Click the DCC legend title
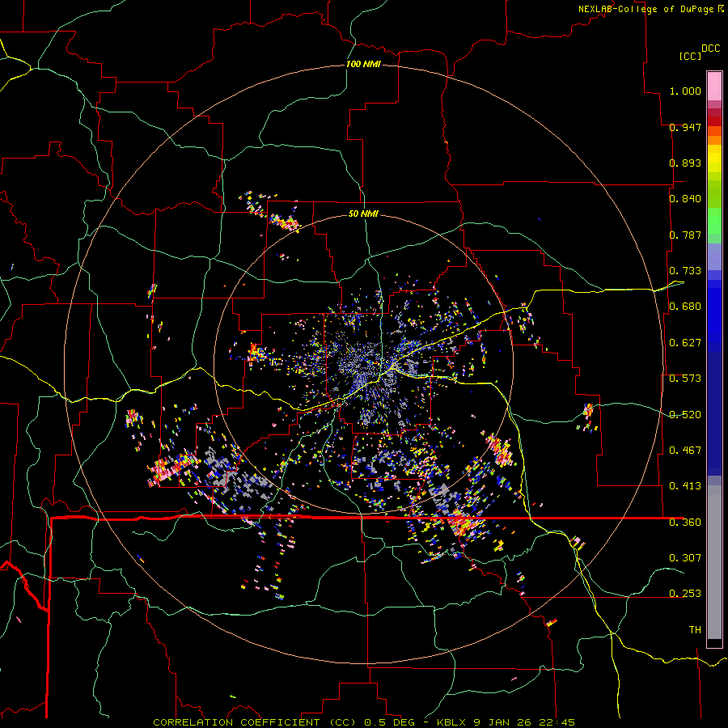Screen dimensions: 728x728 coord(710,49)
